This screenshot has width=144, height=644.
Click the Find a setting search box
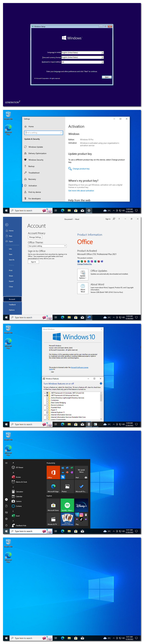point(44,133)
